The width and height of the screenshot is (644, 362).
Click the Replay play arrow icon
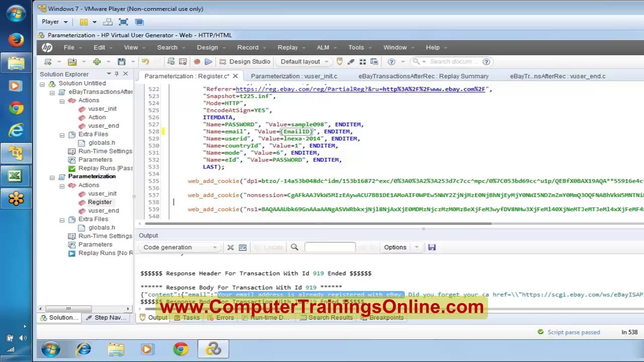click(x=208, y=61)
